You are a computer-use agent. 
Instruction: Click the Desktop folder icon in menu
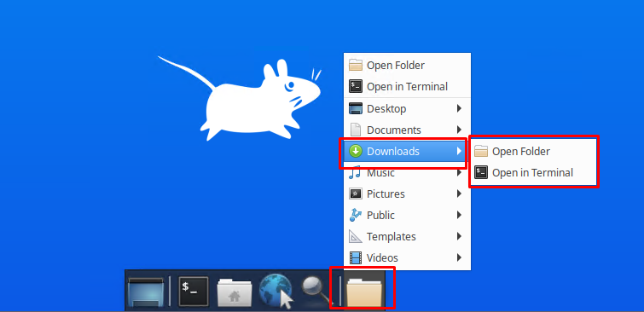point(356,108)
